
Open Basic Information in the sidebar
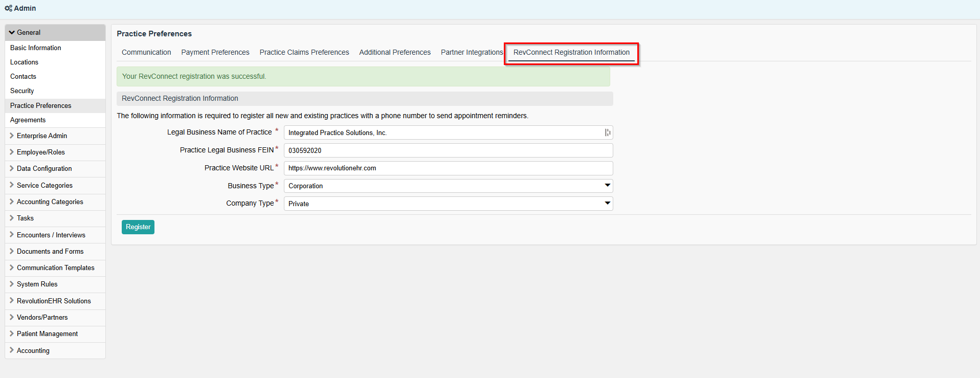pyautogui.click(x=35, y=48)
